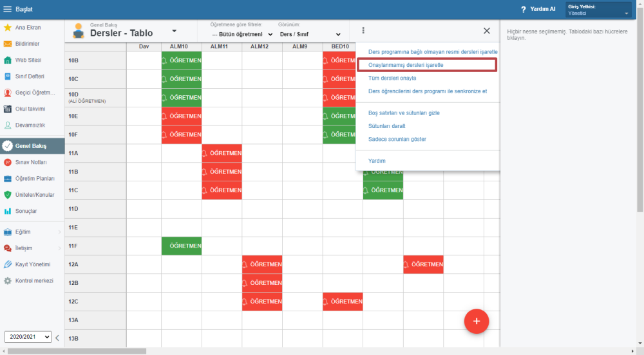The image size is (644, 355).
Task: Collapse the sidebar with the left arrow
Action: 57,338
